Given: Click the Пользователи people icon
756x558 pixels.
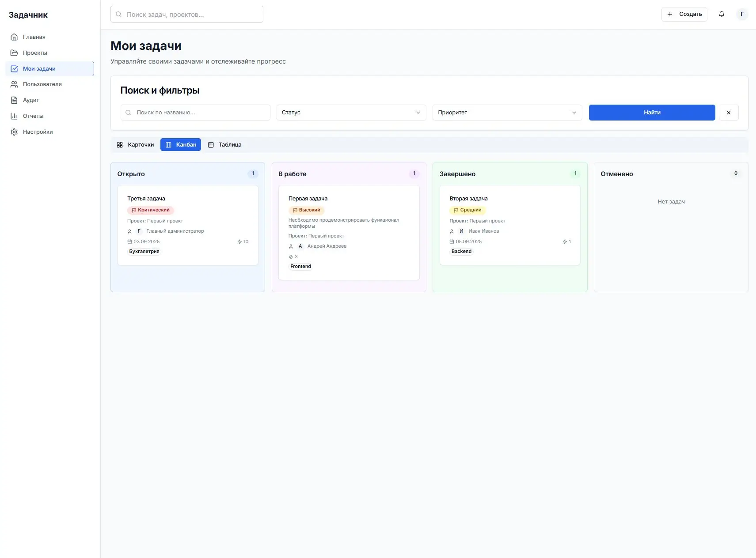Looking at the screenshot, I should (14, 84).
